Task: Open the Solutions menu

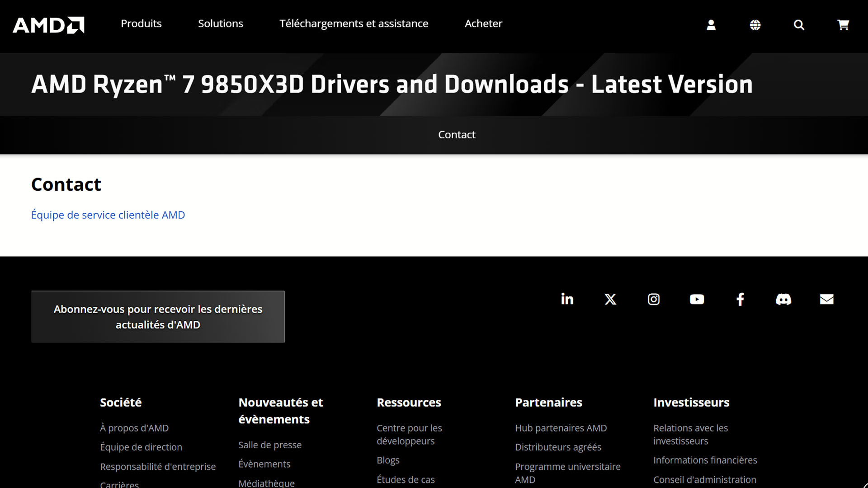Action: coord(221,23)
